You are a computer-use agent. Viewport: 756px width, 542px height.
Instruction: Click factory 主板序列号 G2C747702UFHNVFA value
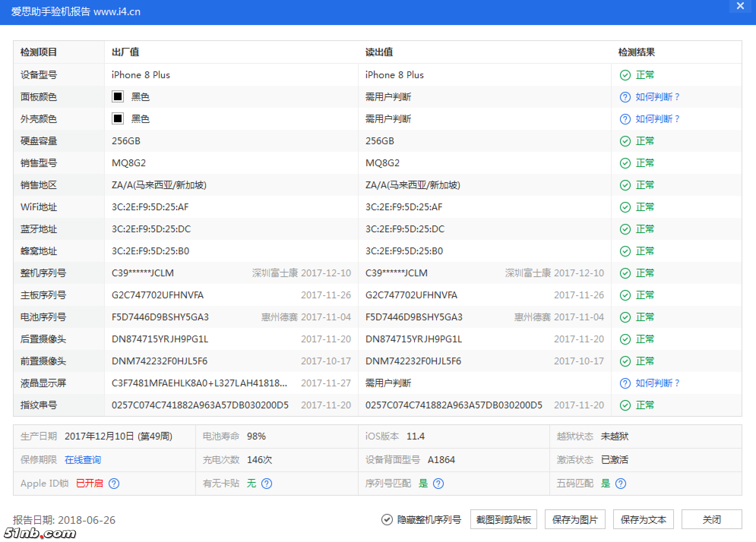[158, 295]
